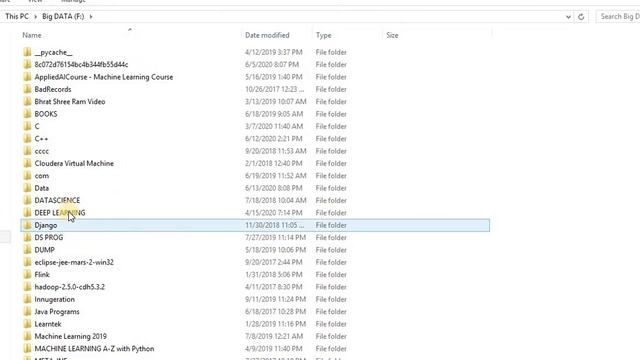Click eclipse-jee-mars-2-win32 folder icon
The width and height of the screenshot is (640, 360).
tap(27, 262)
